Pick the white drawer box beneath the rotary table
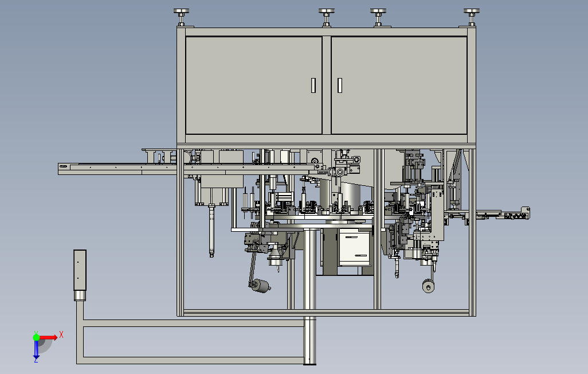588x374 pixels. 355,248
